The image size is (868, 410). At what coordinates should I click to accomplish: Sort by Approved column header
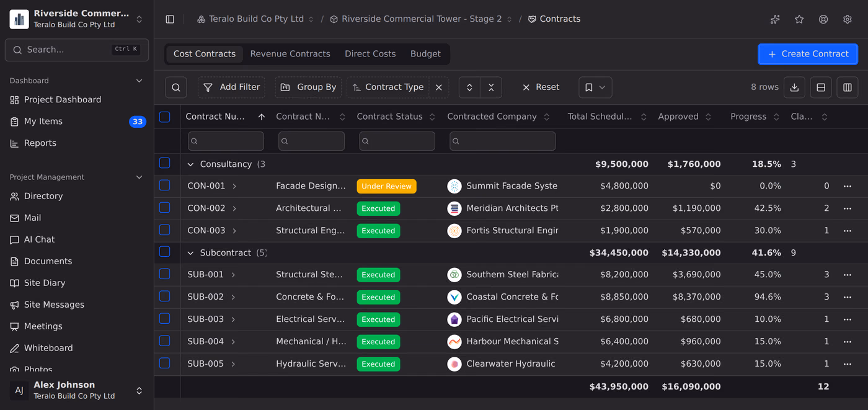click(x=684, y=117)
